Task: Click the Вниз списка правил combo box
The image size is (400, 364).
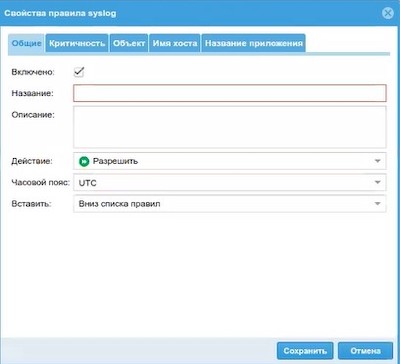Action: coord(230,203)
